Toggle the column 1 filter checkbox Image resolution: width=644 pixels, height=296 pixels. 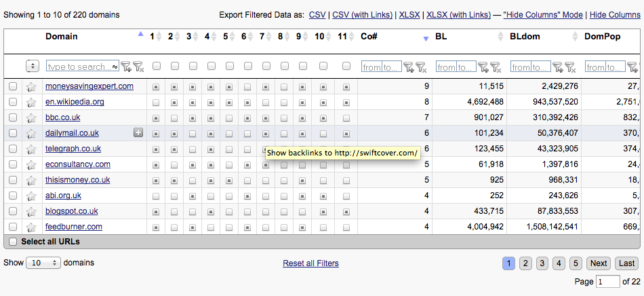click(156, 66)
